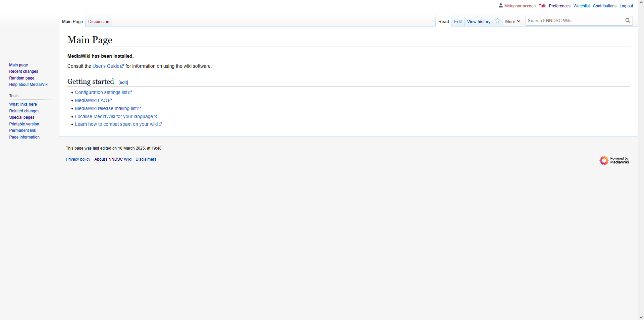Open the MediaWiki FAQ link
Screen dimensions: 644x320
93,100
